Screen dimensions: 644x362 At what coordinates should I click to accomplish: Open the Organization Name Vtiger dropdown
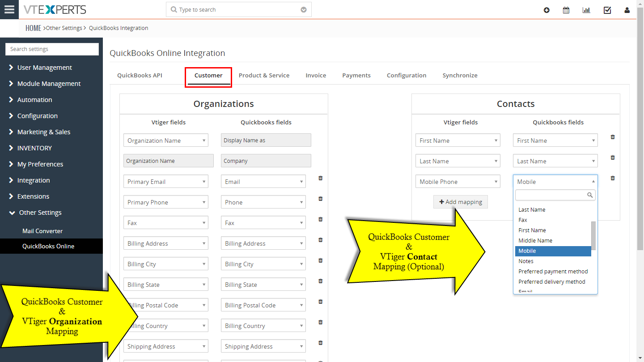pyautogui.click(x=166, y=140)
